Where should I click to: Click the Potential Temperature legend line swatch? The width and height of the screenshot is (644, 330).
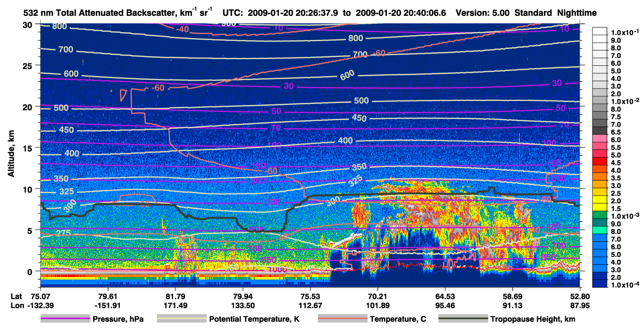(182, 319)
